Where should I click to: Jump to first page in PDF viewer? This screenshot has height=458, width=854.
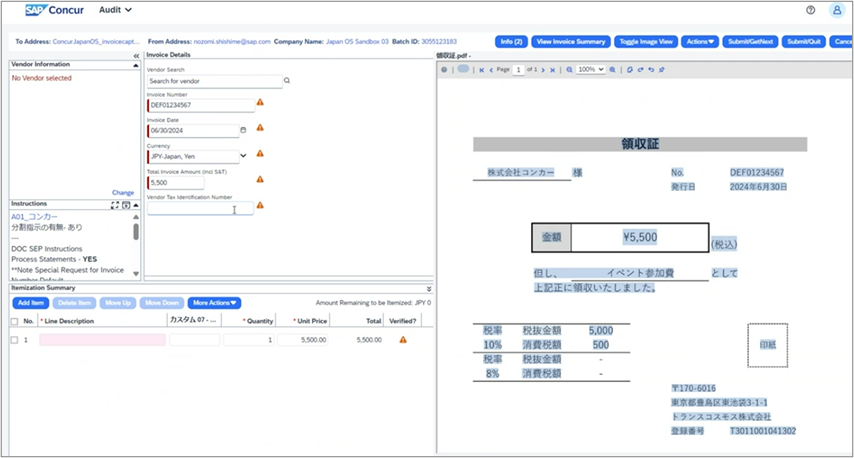(x=482, y=70)
